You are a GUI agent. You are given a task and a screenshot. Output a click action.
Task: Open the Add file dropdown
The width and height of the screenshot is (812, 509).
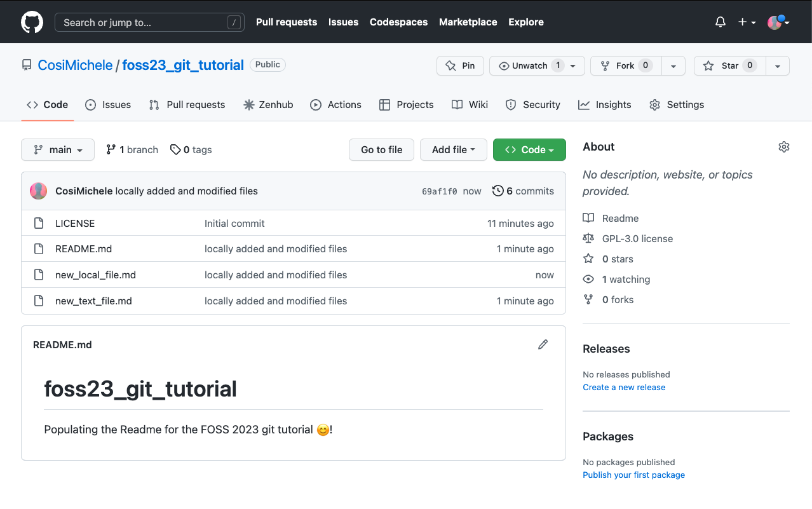[x=454, y=150]
